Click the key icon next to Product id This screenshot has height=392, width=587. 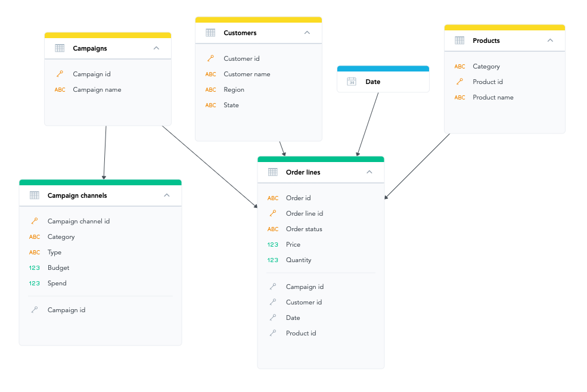(459, 82)
